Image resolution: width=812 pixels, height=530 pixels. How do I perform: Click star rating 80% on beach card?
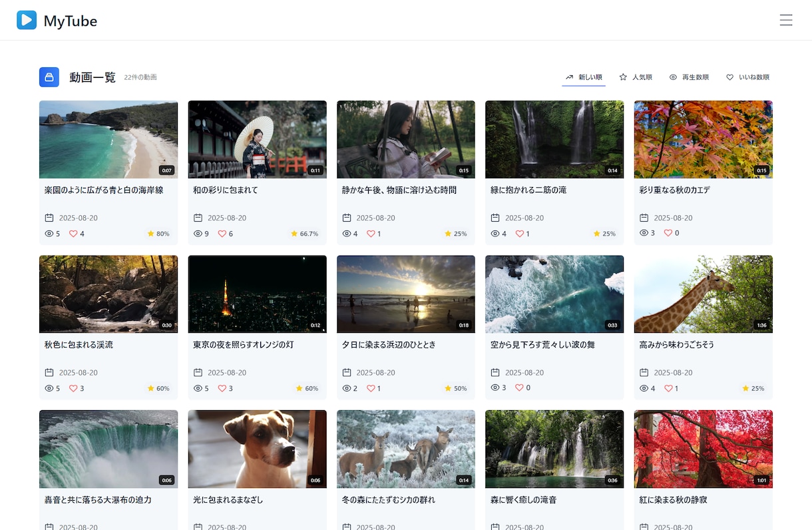(158, 234)
